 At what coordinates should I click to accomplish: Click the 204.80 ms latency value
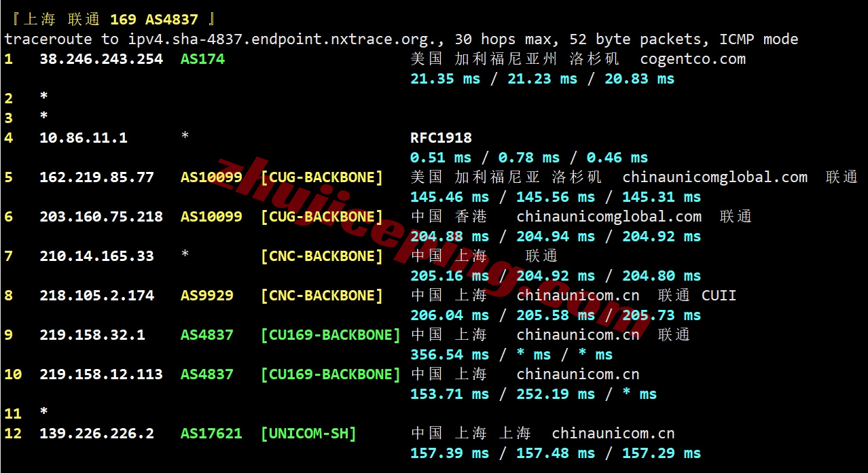[x=662, y=276]
